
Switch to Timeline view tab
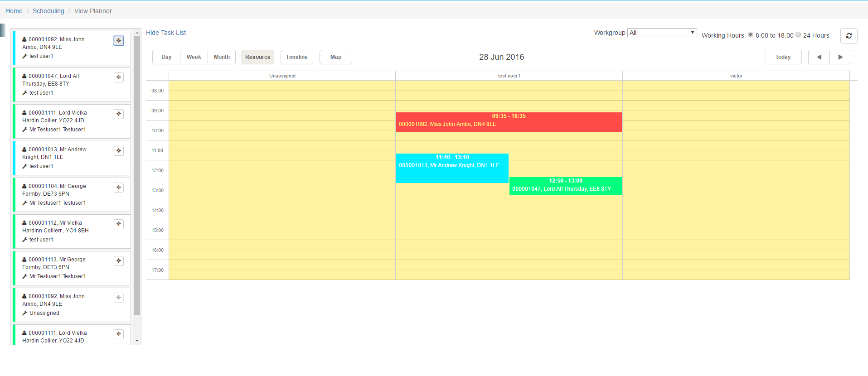296,57
